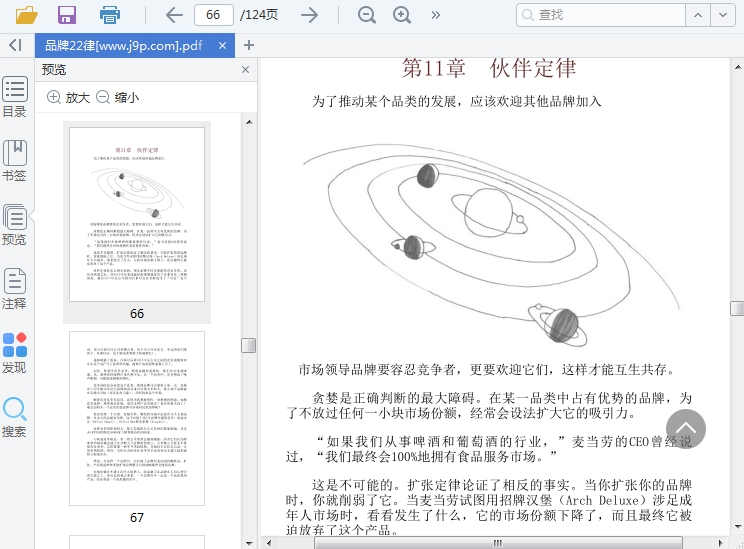744x549 pixels.
Task: Click 放大 to enlarge thumbnails
Action: coord(68,97)
